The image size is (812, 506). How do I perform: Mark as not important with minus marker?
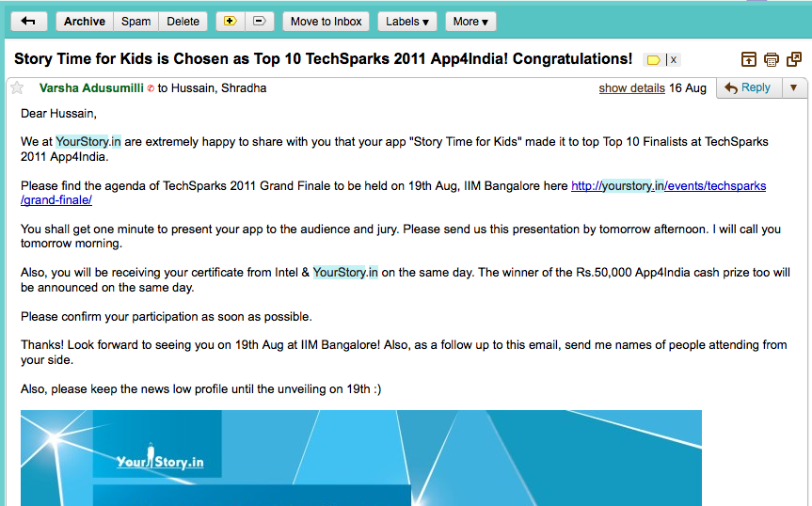pos(260,22)
